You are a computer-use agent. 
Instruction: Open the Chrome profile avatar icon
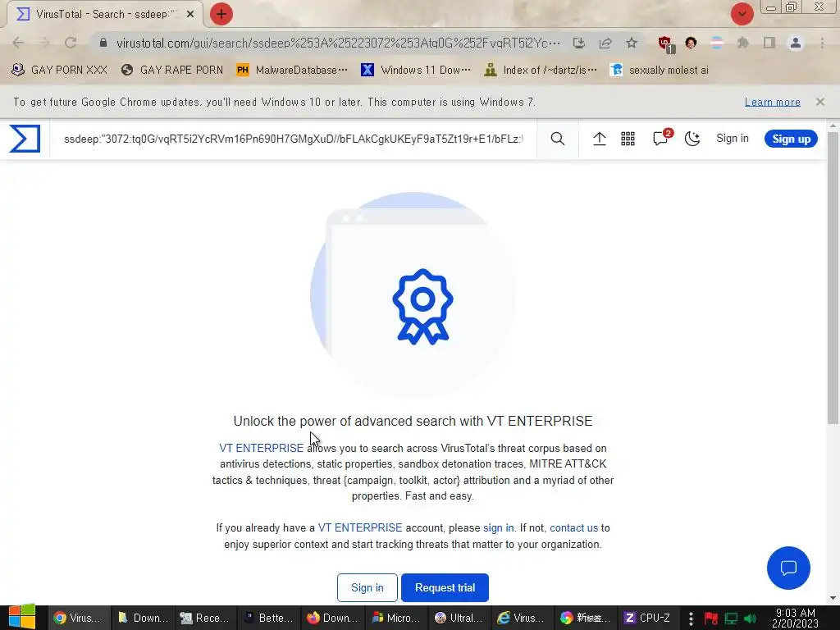coord(796,43)
